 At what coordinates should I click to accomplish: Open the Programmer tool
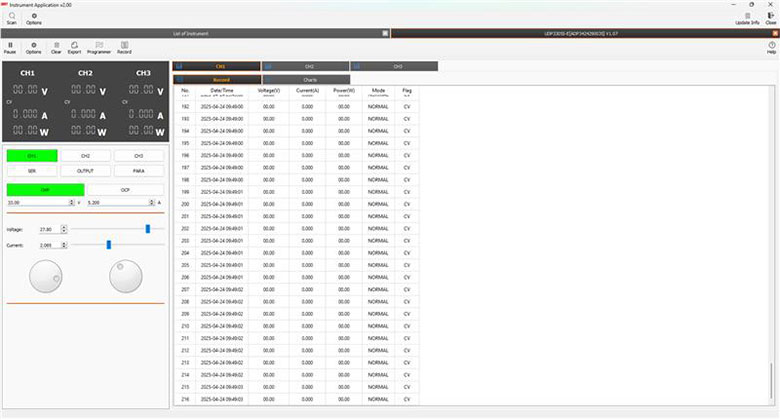tap(99, 47)
